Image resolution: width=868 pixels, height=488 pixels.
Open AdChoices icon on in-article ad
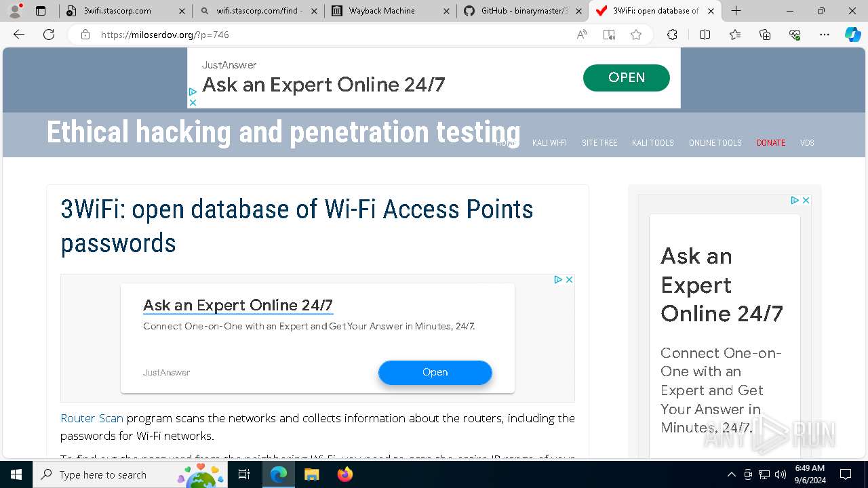point(558,279)
